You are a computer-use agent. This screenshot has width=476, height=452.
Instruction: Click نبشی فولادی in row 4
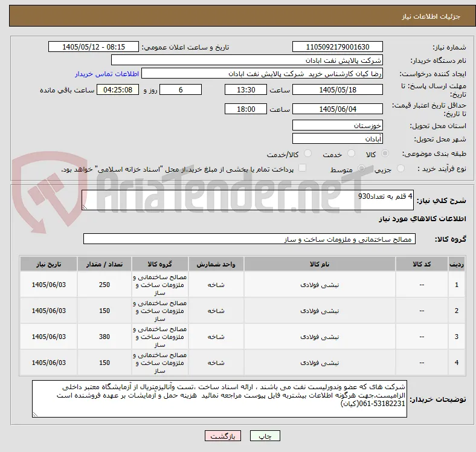click(x=320, y=363)
